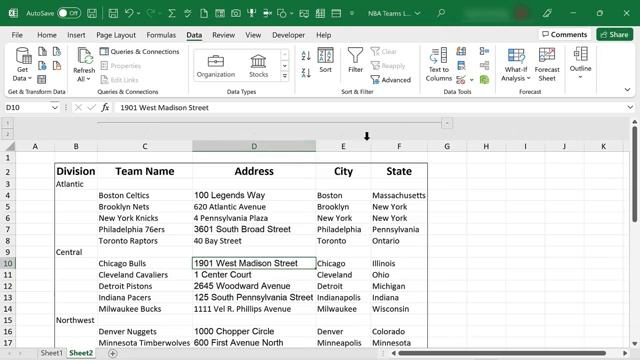640x360 pixels.
Task: Click inside the Name Box showing D10
Action: point(27,107)
